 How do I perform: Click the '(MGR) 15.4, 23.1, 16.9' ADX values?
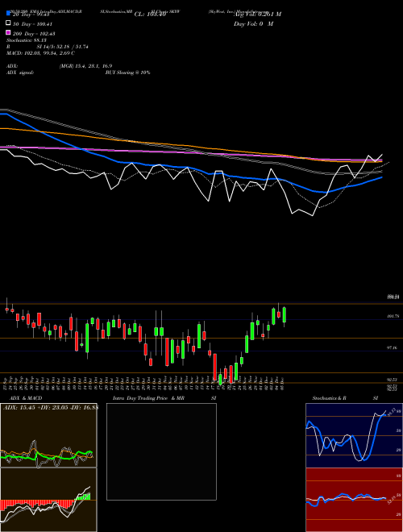[x=85, y=66]
